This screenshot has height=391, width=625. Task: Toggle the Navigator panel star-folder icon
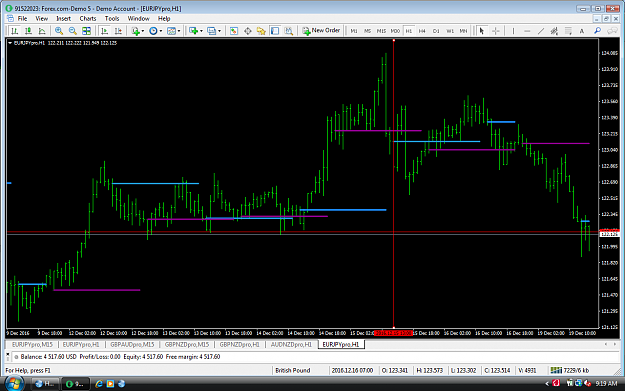click(x=261, y=31)
